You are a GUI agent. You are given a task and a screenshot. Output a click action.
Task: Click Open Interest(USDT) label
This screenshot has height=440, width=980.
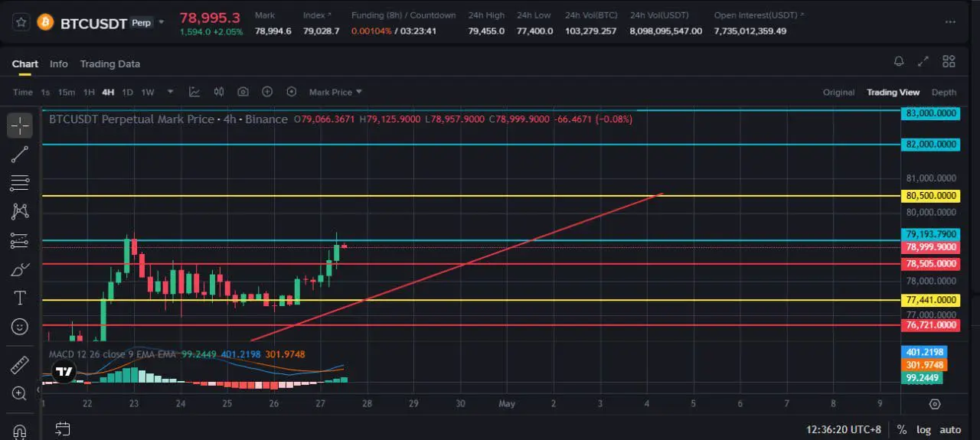tap(759, 15)
